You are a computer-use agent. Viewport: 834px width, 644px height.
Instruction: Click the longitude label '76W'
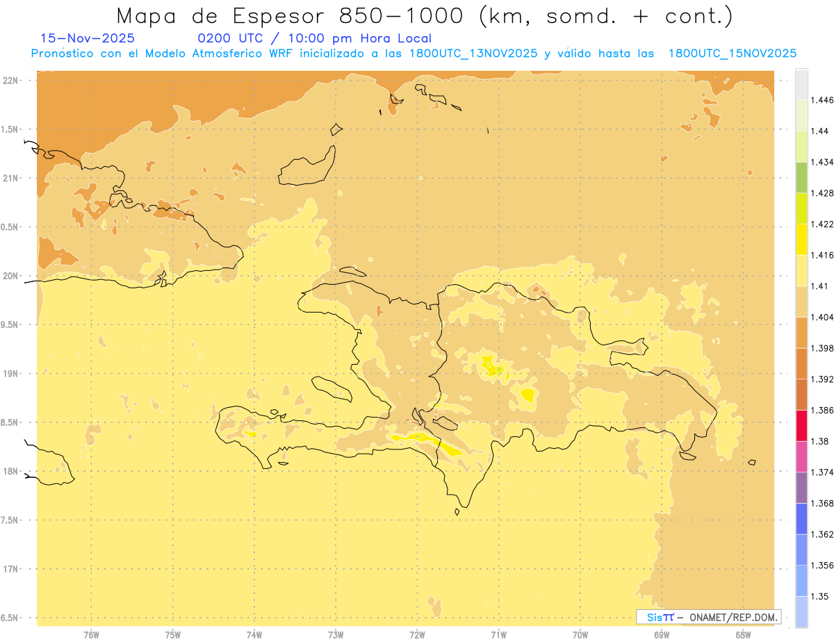(91, 634)
